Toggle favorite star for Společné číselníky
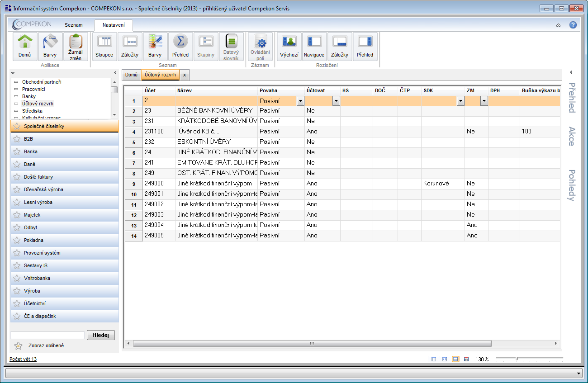 click(17, 126)
